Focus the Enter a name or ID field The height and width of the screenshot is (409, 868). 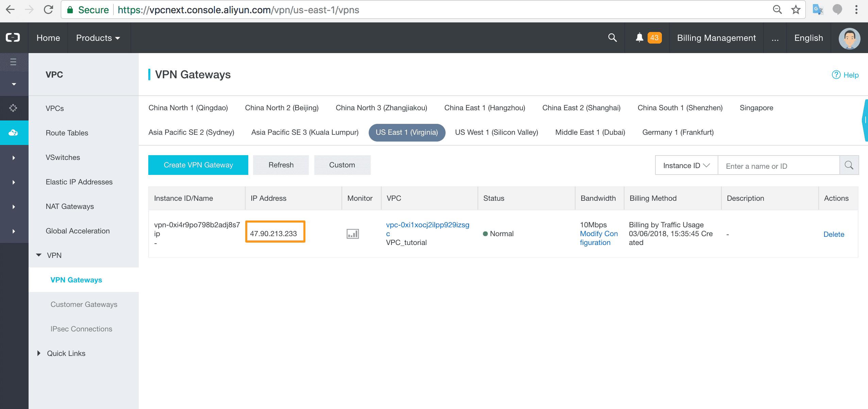(x=778, y=166)
